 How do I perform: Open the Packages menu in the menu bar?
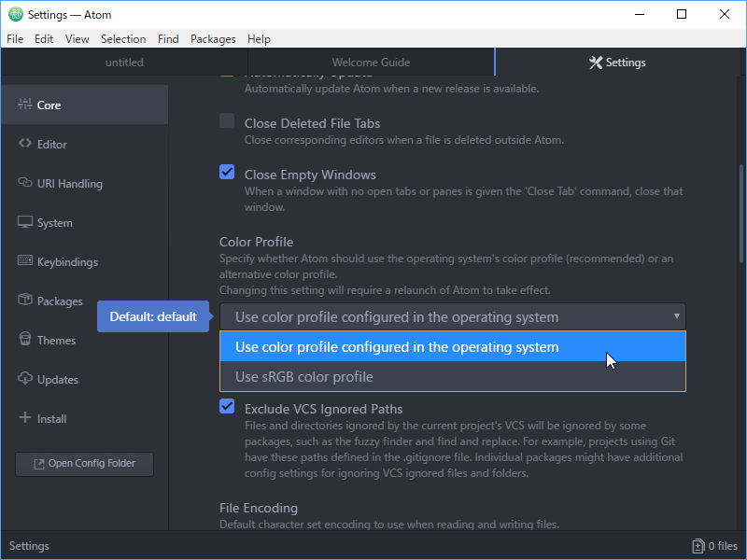[x=213, y=39]
